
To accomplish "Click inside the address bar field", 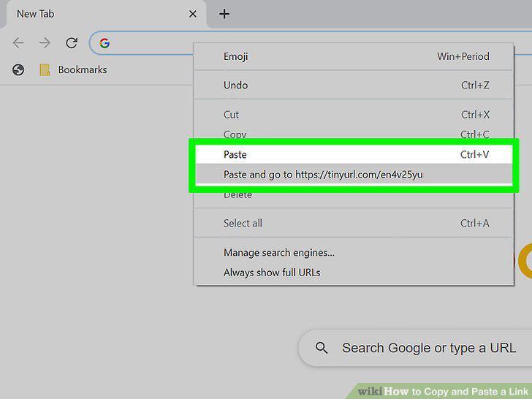I will pyautogui.click(x=311, y=43).
